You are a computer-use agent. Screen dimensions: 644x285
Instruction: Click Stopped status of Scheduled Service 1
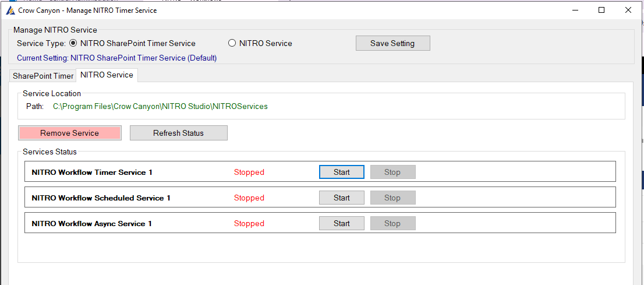[249, 198]
